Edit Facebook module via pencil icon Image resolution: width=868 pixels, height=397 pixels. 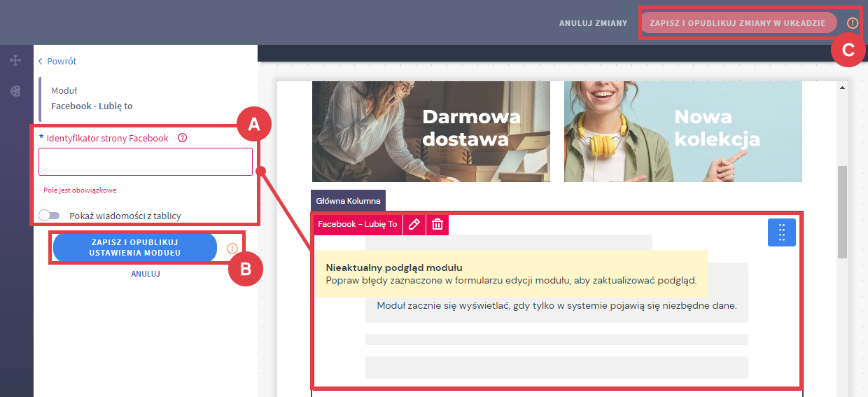(414, 224)
